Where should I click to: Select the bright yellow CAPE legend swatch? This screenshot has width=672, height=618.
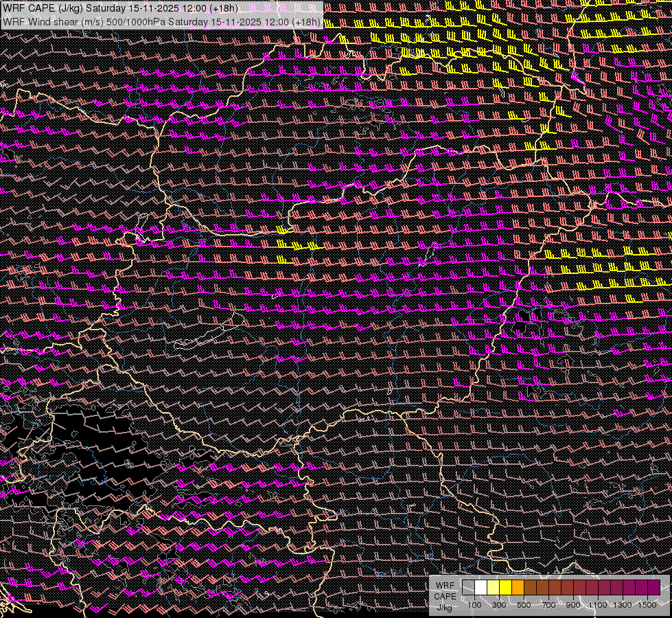click(506, 587)
